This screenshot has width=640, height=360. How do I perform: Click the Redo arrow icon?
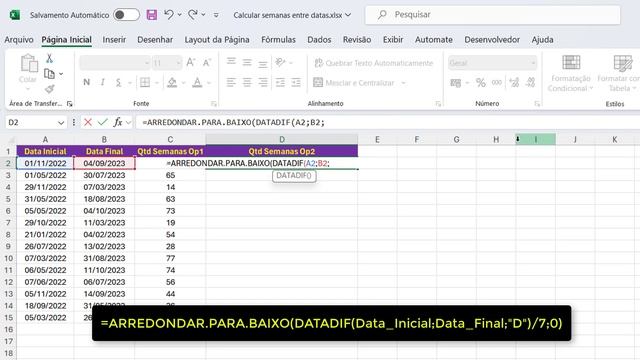(193, 15)
